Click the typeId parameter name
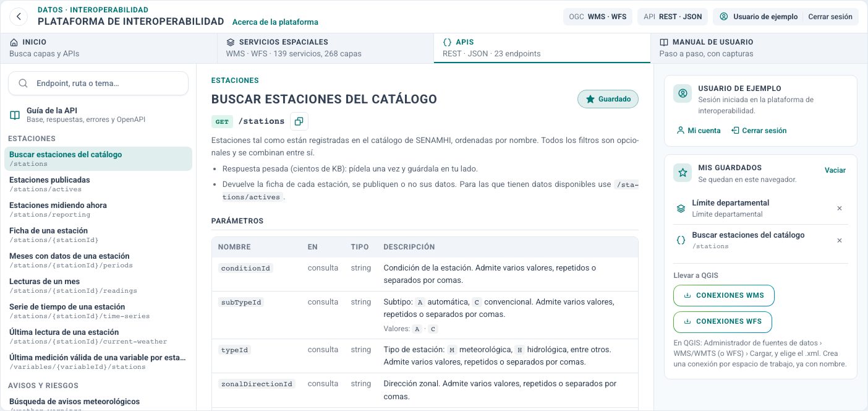The image size is (868, 411). pos(235,350)
